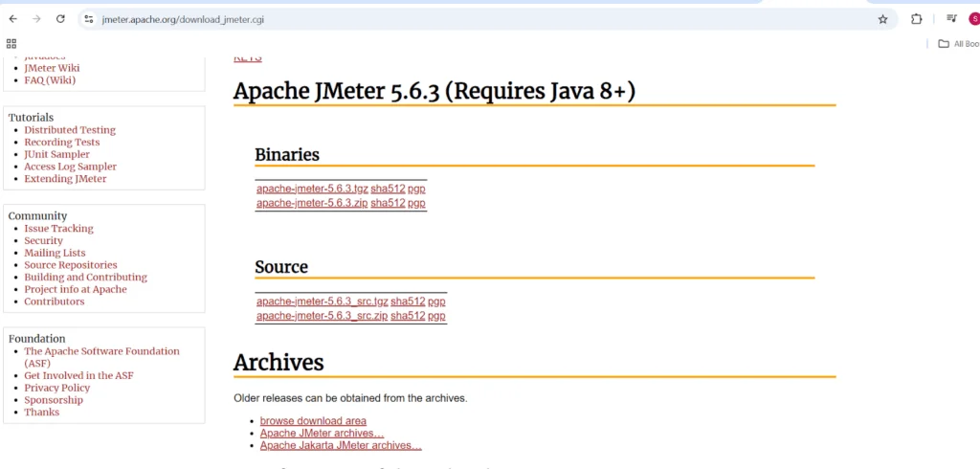Open sha512 for apache-jmeter-5.6.3_src.tgz

pos(408,301)
